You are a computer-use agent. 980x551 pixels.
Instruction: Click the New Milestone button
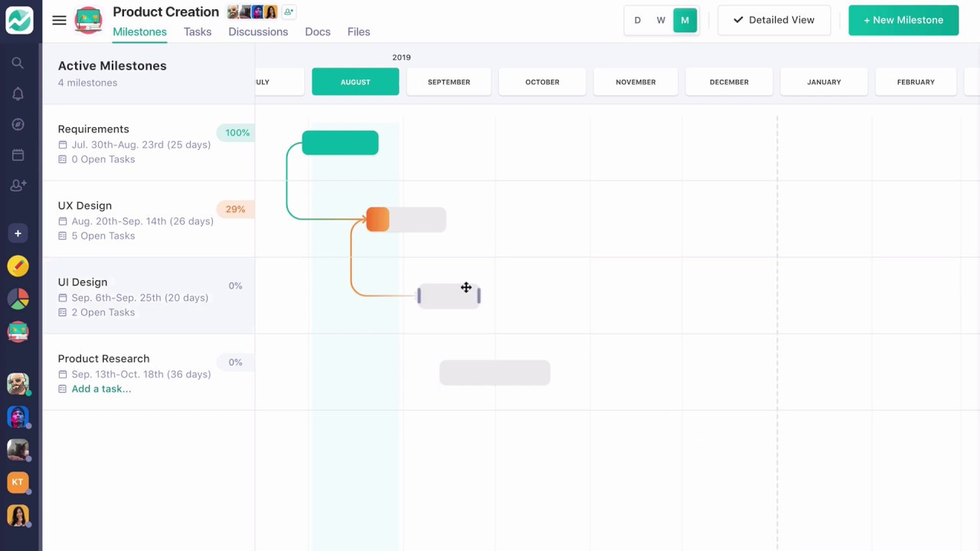[x=903, y=20]
